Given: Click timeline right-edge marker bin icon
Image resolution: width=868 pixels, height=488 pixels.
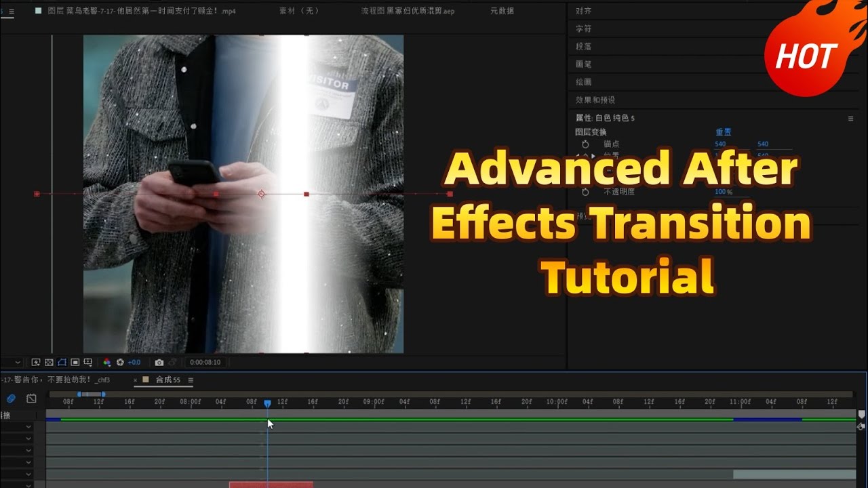Looking at the screenshot, I should tap(862, 414).
